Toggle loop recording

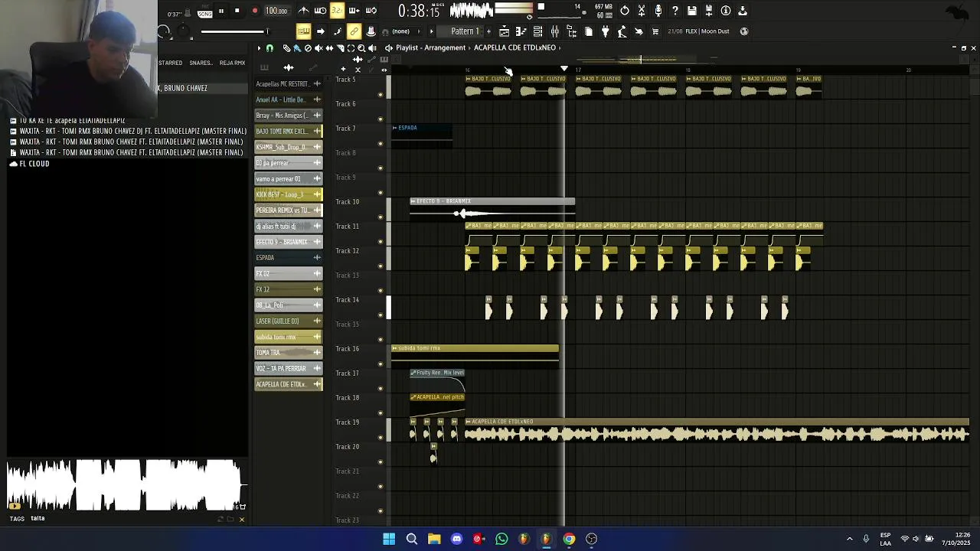click(x=371, y=11)
